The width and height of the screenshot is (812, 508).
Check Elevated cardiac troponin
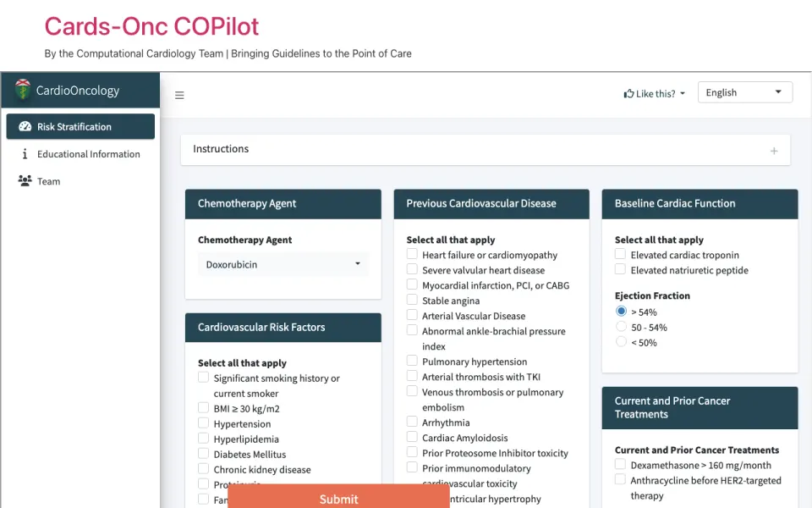click(x=620, y=254)
